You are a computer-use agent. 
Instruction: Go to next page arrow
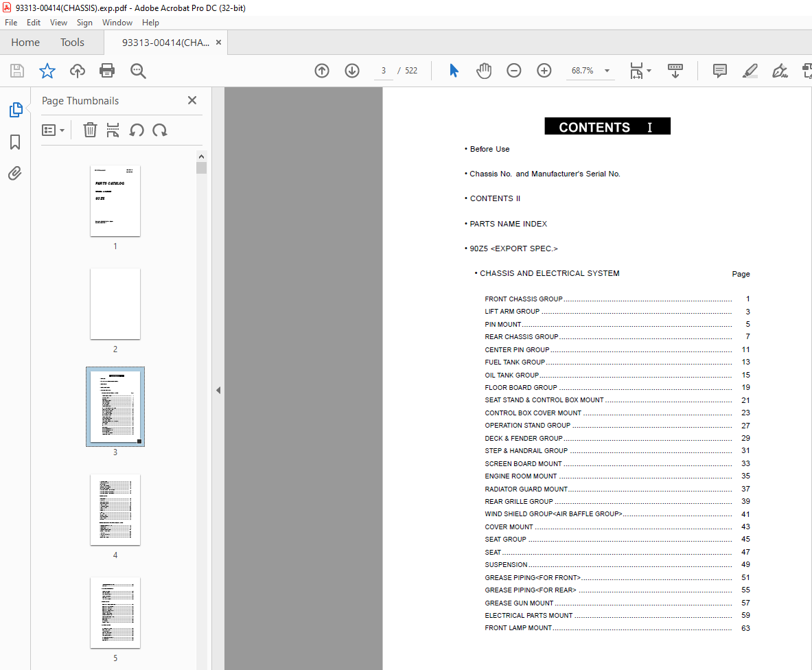point(352,71)
